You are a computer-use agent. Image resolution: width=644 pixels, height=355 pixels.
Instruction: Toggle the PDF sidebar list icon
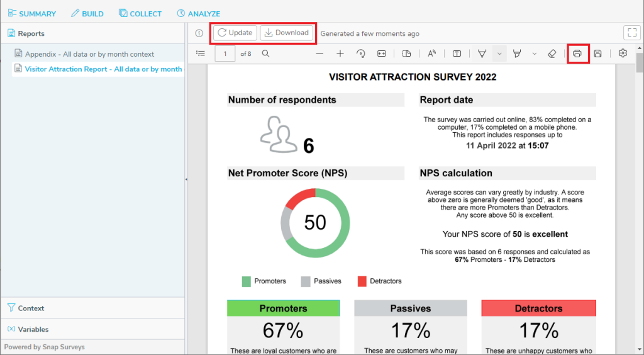click(201, 54)
